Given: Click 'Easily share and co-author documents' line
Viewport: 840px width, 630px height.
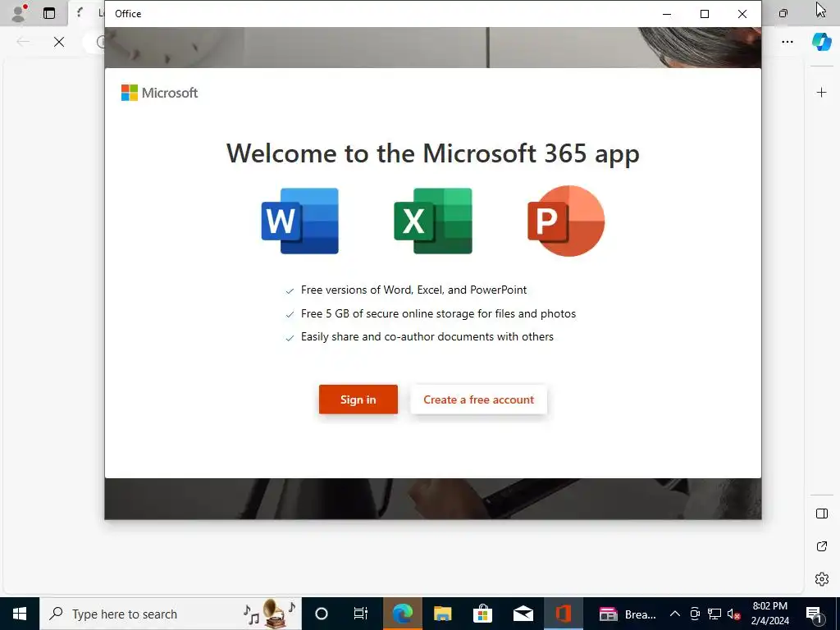Looking at the screenshot, I should 427,336.
